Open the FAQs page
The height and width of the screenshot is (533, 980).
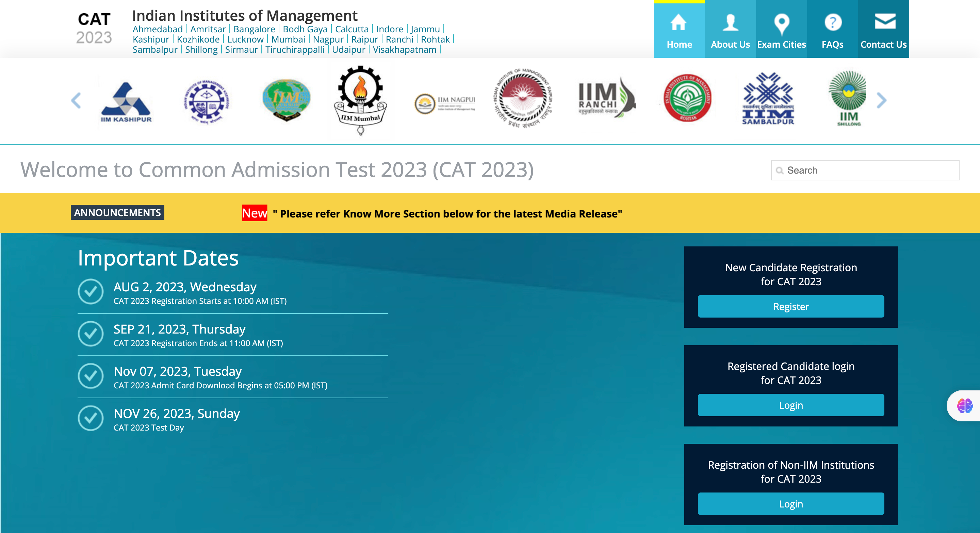point(832,29)
